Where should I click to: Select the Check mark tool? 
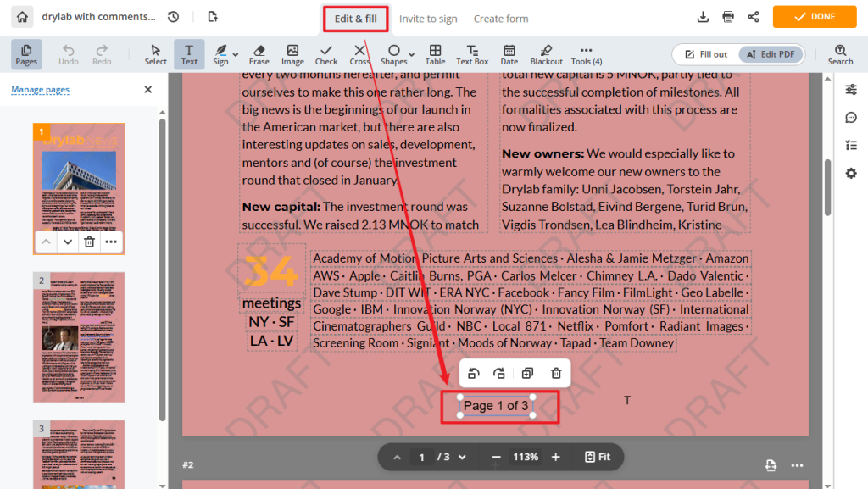tap(326, 54)
